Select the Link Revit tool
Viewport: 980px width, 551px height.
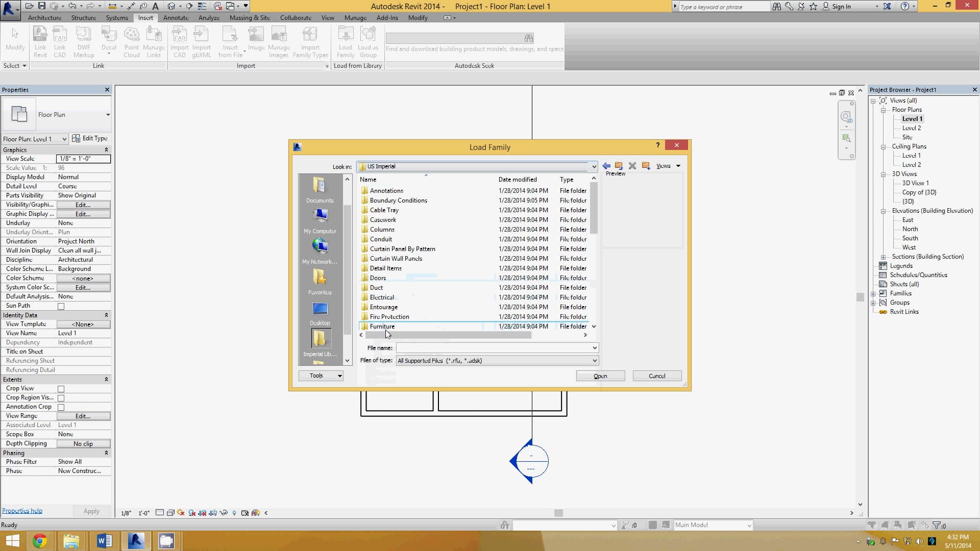[x=40, y=42]
